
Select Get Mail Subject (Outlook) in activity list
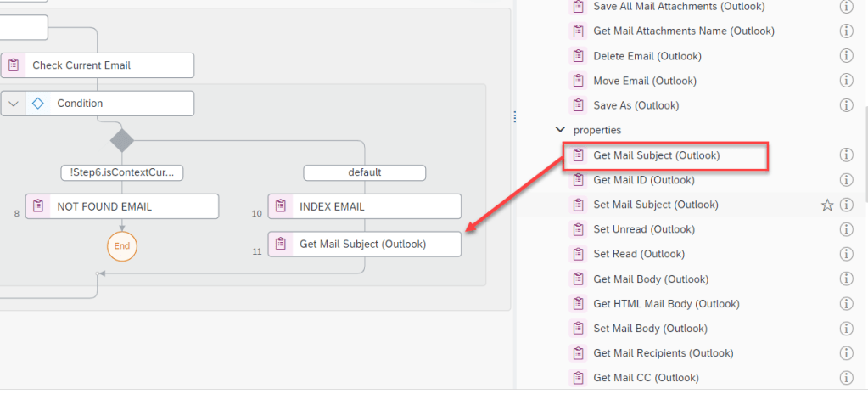tap(656, 155)
